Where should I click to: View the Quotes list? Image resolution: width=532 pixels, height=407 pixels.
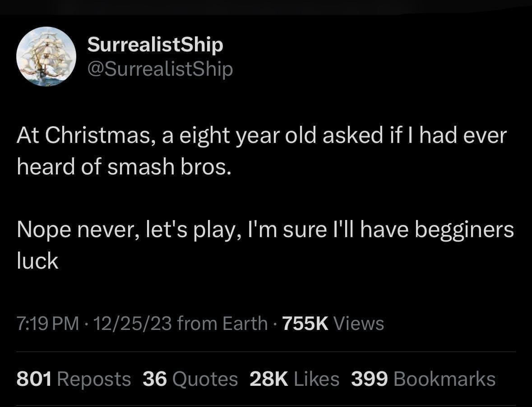point(205,379)
